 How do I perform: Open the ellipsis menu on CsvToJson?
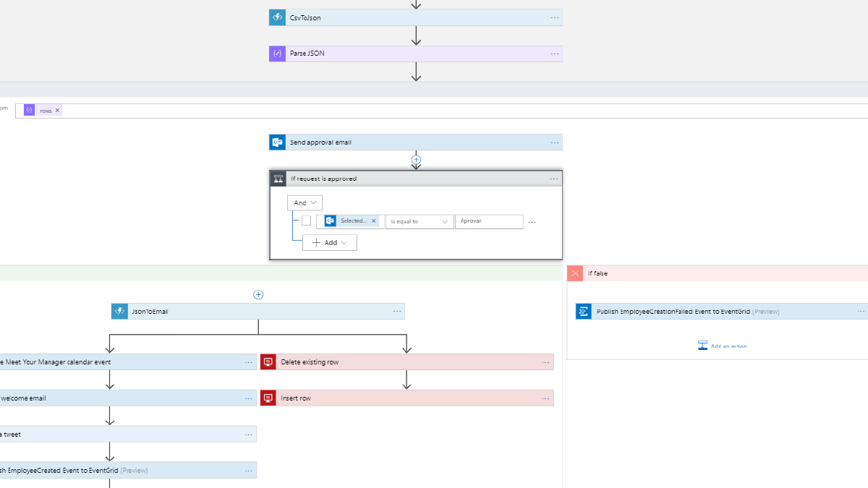pos(555,18)
